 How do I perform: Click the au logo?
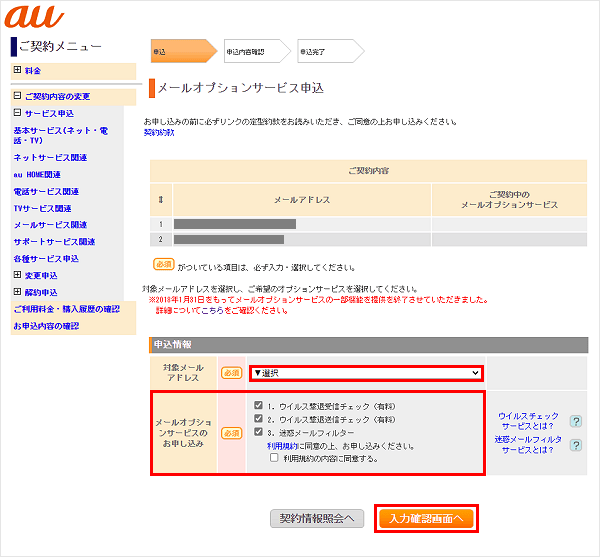point(35,17)
